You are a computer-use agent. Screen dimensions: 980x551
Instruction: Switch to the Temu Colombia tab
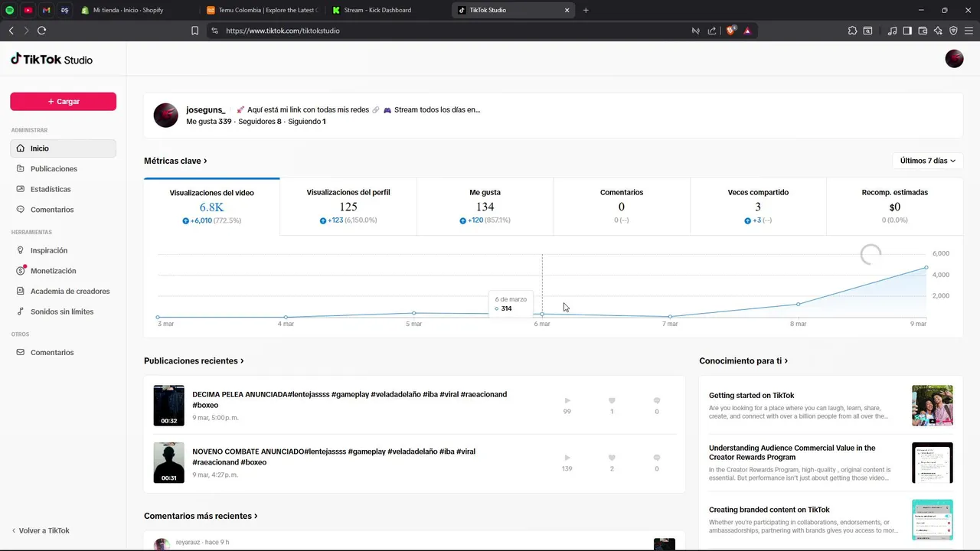point(260,10)
